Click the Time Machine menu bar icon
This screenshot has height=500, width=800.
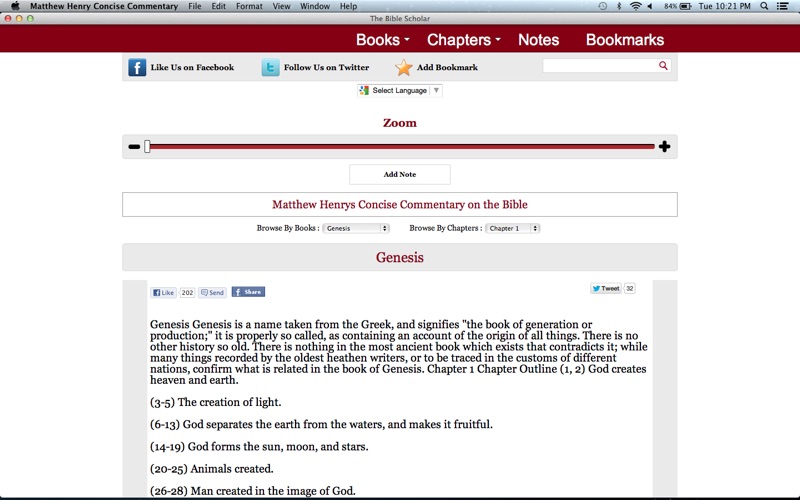pos(603,6)
